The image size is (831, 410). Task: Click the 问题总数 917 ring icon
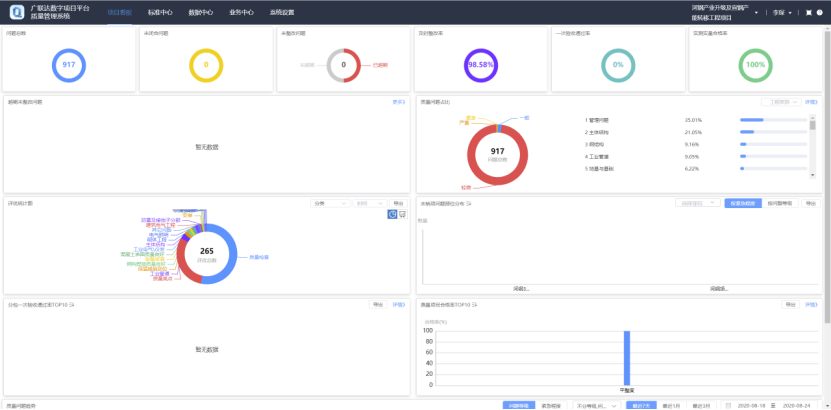click(x=69, y=65)
